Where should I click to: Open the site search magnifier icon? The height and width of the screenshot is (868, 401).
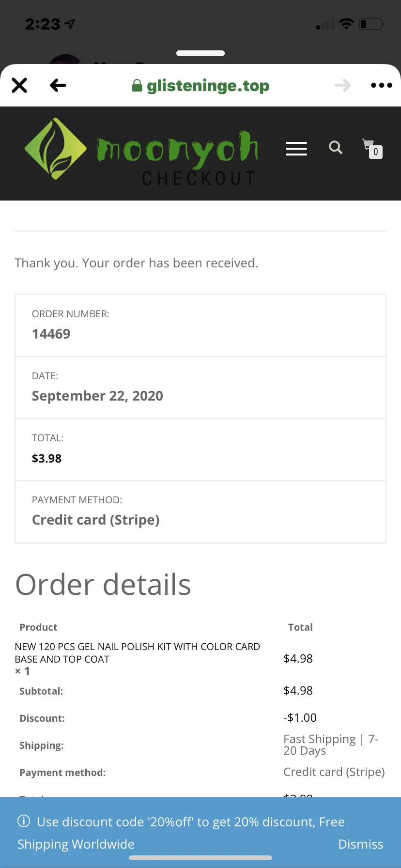tap(336, 147)
